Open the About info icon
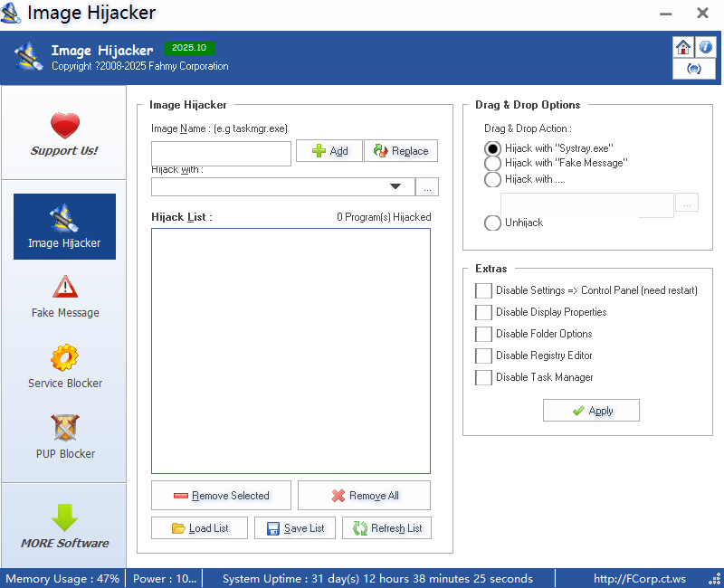Image resolution: width=724 pixels, height=588 pixels. (705, 46)
